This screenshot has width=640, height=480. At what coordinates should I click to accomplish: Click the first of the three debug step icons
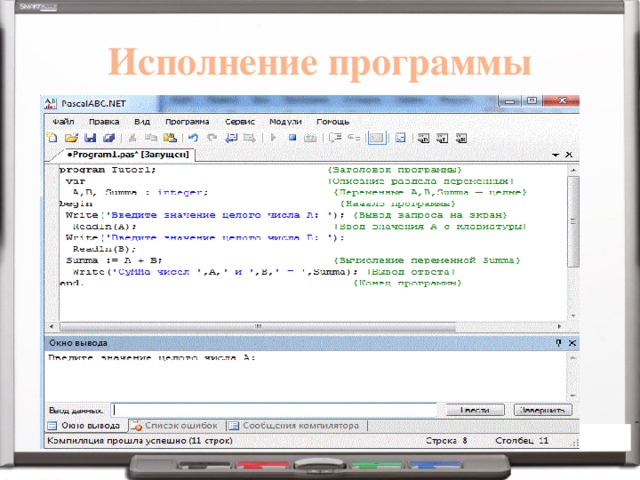pyautogui.click(x=424, y=138)
